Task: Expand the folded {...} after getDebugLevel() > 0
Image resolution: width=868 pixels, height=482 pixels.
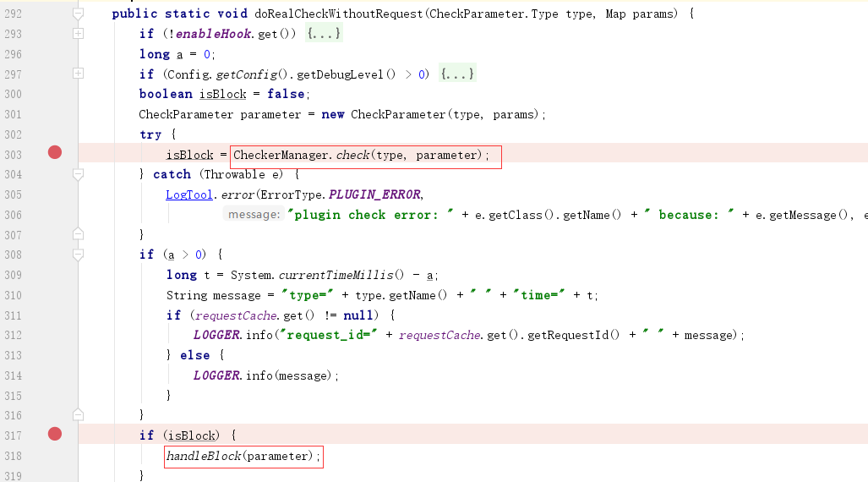Action: tap(457, 74)
